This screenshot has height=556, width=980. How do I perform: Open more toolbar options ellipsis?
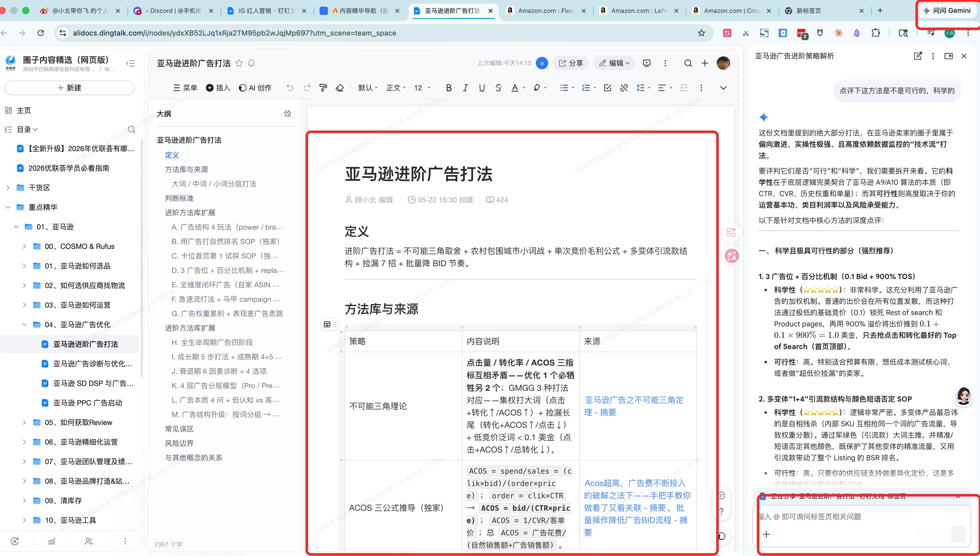point(701,88)
